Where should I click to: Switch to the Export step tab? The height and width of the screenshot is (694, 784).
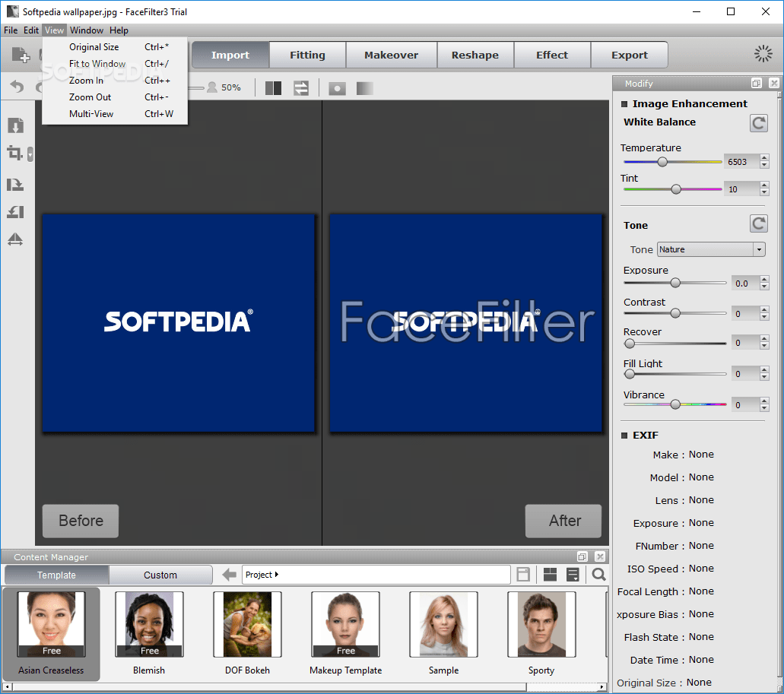tap(630, 55)
